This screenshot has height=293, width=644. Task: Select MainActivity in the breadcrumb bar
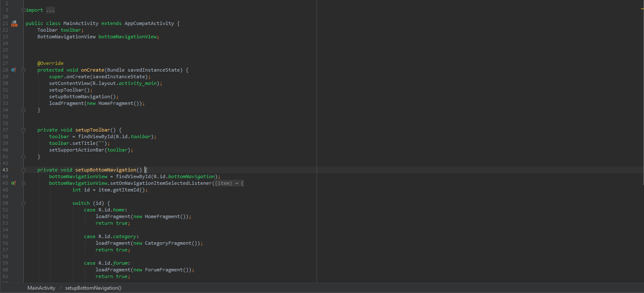(x=41, y=288)
